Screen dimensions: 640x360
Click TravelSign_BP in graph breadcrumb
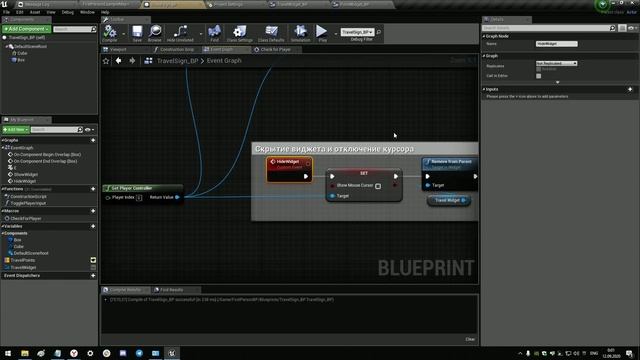pos(178,61)
